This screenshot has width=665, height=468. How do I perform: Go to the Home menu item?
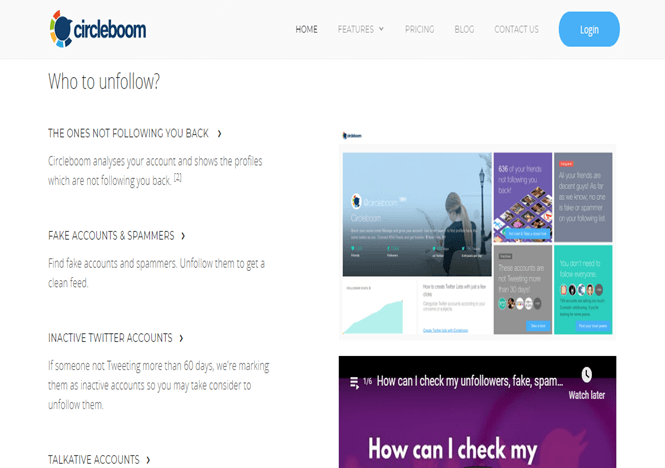pos(306,29)
